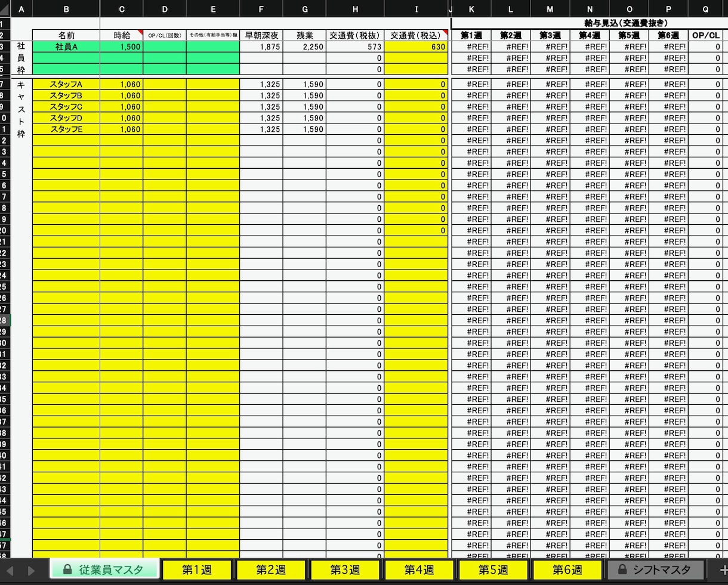Click the スタッフB name cell
This screenshot has width=728, height=585.
[66, 95]
